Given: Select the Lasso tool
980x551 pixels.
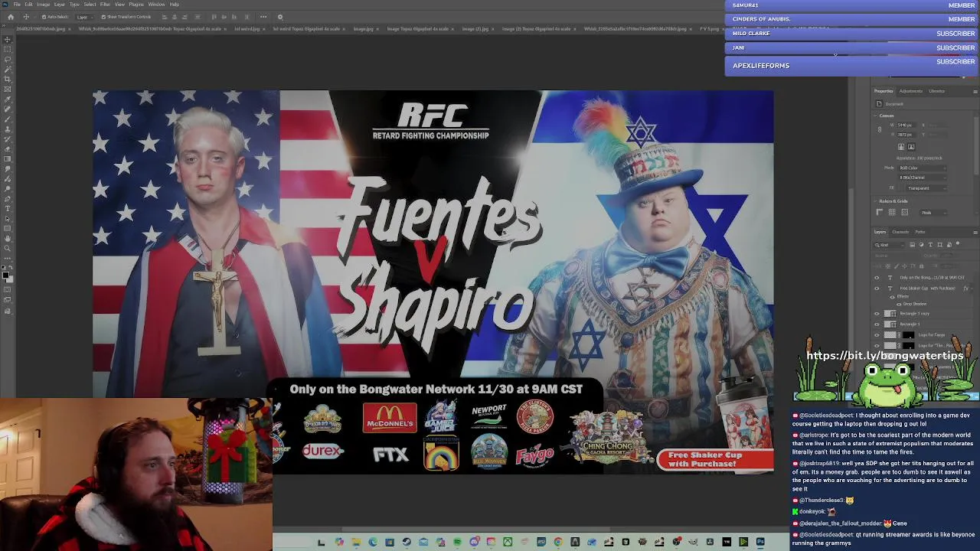Looking at the screenshot, I should coord(8,59).
